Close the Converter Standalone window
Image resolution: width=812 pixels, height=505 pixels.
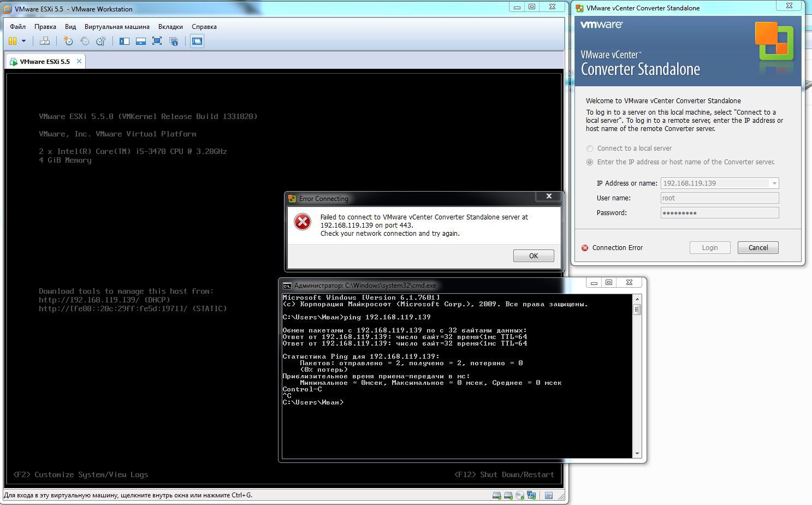pos(789,5)
